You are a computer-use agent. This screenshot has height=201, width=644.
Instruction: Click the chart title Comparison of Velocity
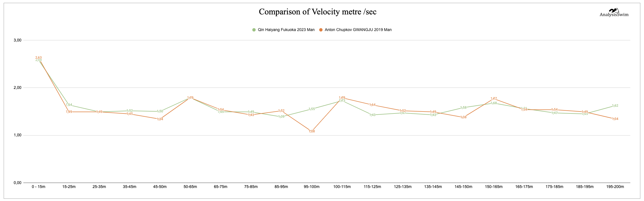click(x=317, y=12)
